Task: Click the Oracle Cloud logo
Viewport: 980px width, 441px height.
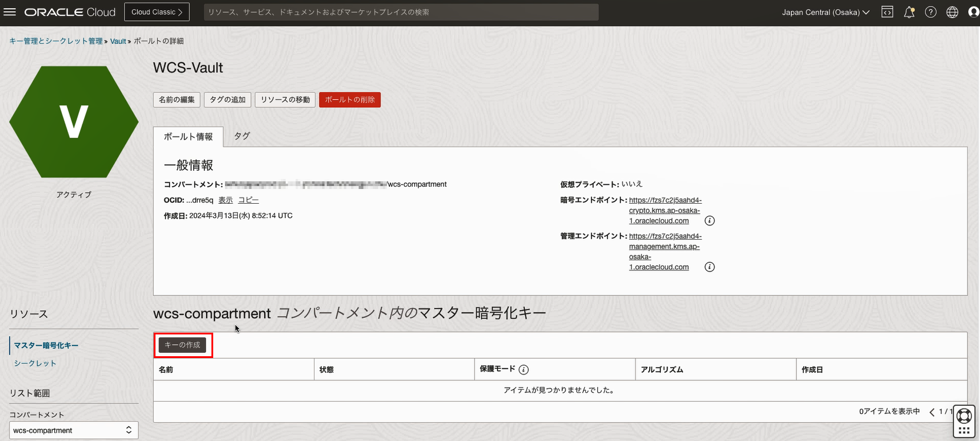Action: (x=69, y=12)
